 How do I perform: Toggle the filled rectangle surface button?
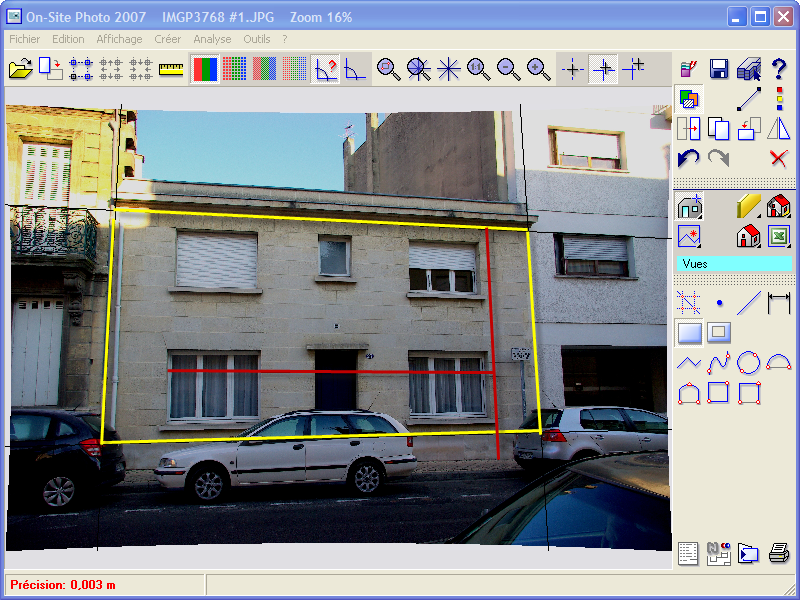coord(689,333)
